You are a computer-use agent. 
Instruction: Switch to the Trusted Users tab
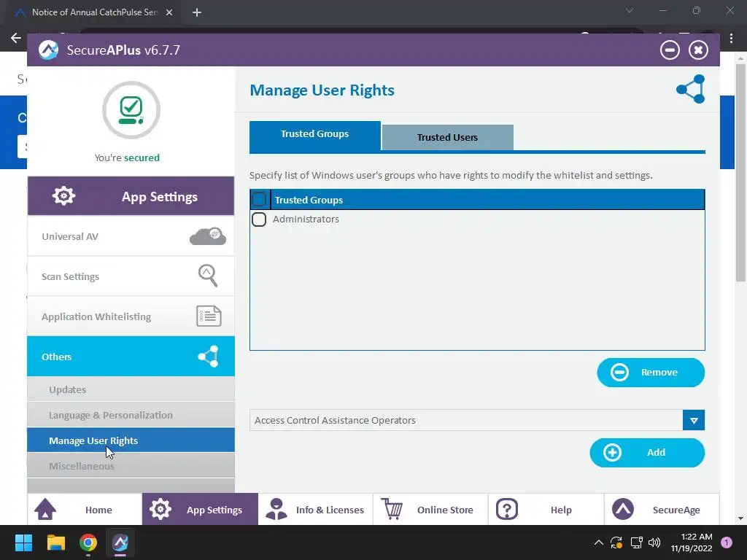[x=447, y=137]
